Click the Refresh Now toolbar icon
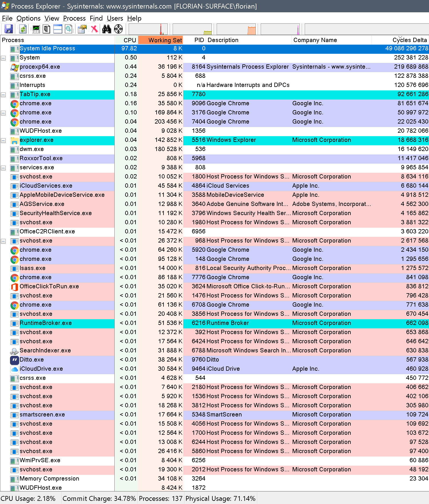The width and height of the screenshot is (429, 504). click(23, 29)
